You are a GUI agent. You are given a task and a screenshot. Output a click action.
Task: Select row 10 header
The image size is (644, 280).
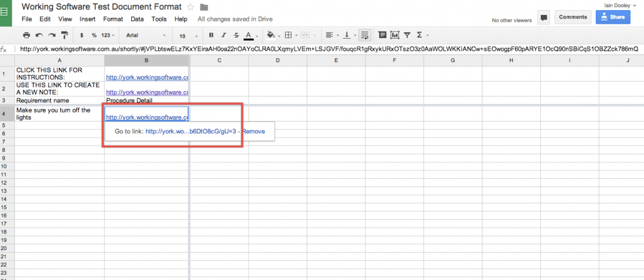pos(7,166)
